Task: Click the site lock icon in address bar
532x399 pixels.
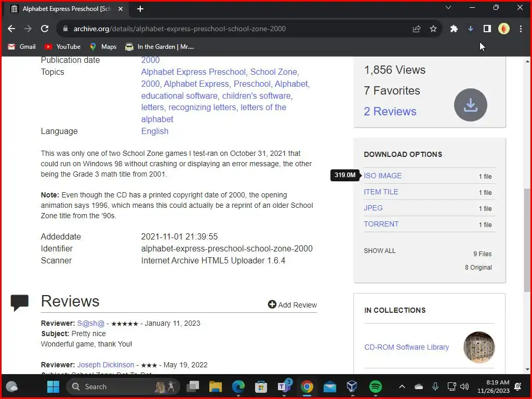Action: point(65,29)
